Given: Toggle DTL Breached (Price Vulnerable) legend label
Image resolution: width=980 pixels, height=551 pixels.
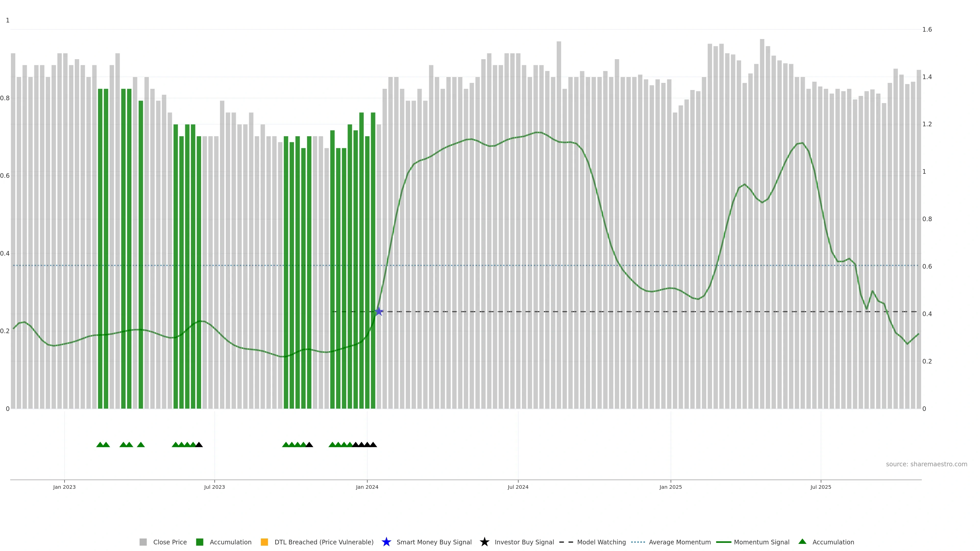Looking at the screenshot, I should coord(324,542).
